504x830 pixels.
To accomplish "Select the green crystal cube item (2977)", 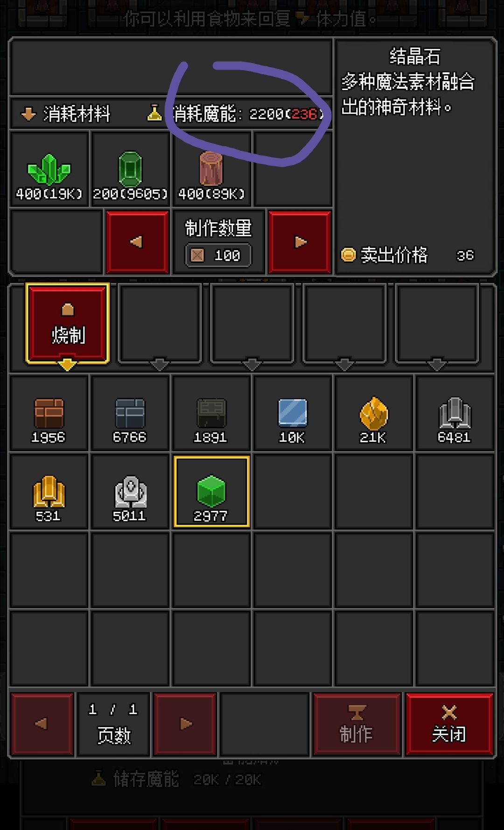I will (x=211, y=491).
